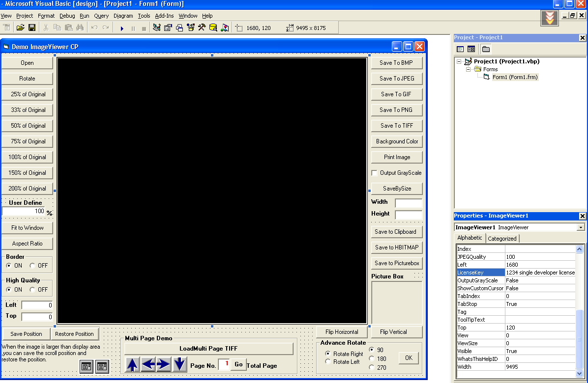This screenshot has height=383, width=588.
Task: Click the Open Project folder toolbar icon
Action: click(x=20, y=28)
